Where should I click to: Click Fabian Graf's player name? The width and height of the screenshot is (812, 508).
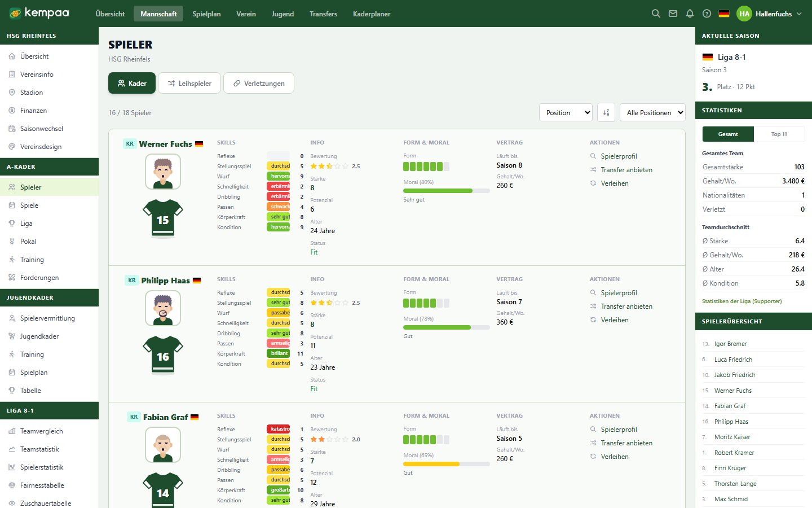[x=165, y=417]
